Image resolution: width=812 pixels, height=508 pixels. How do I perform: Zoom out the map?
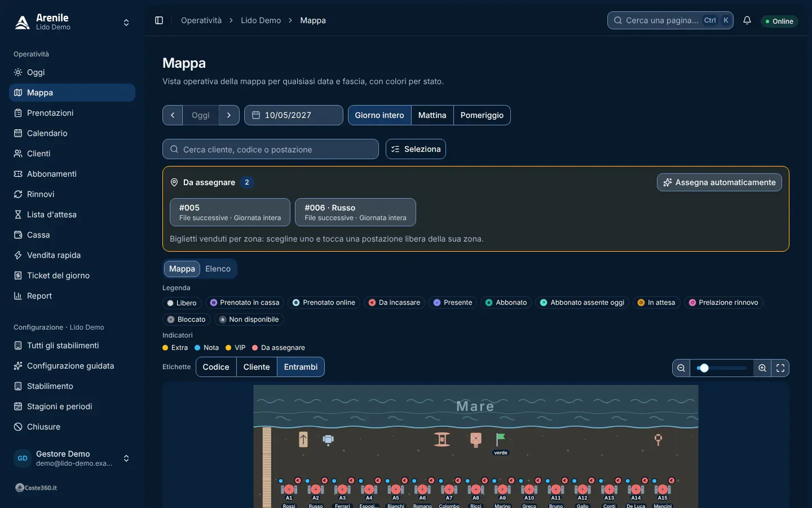coord(681,368)
